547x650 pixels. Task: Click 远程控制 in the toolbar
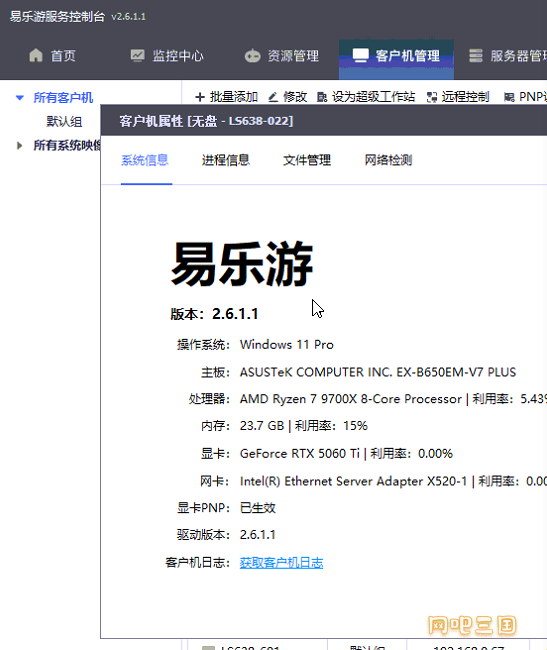click(458, 97)
